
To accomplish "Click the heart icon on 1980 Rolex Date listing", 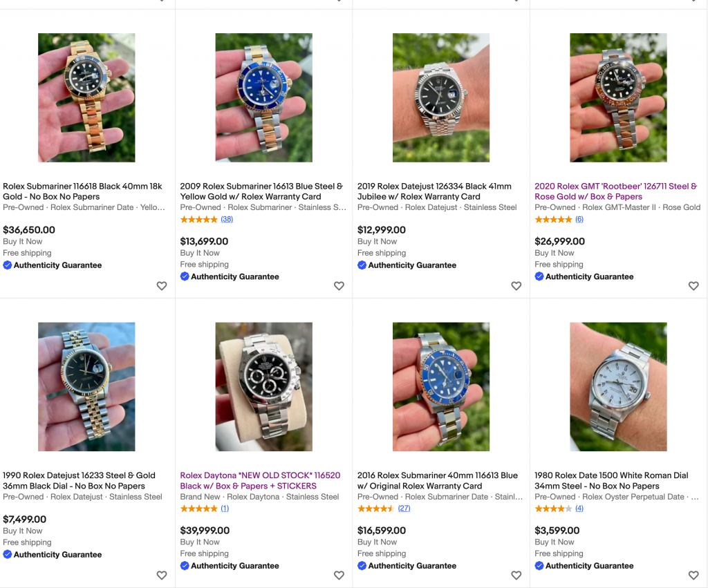I will tap(693, 575).
